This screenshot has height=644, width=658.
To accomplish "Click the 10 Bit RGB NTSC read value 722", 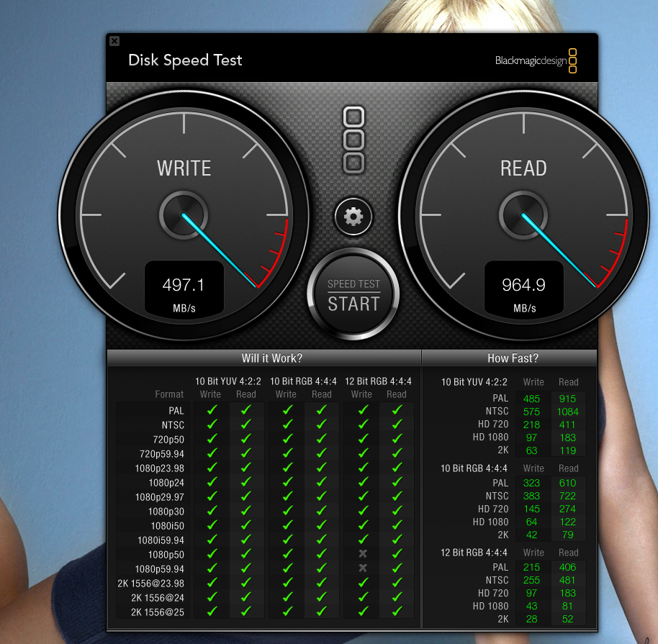I will pos(567,496).
